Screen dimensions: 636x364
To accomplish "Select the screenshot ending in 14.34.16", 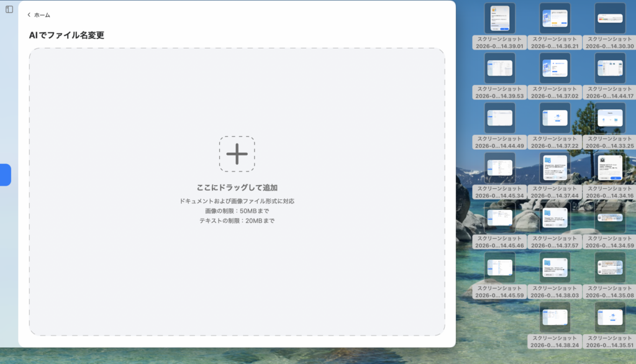I will (609, 166).
